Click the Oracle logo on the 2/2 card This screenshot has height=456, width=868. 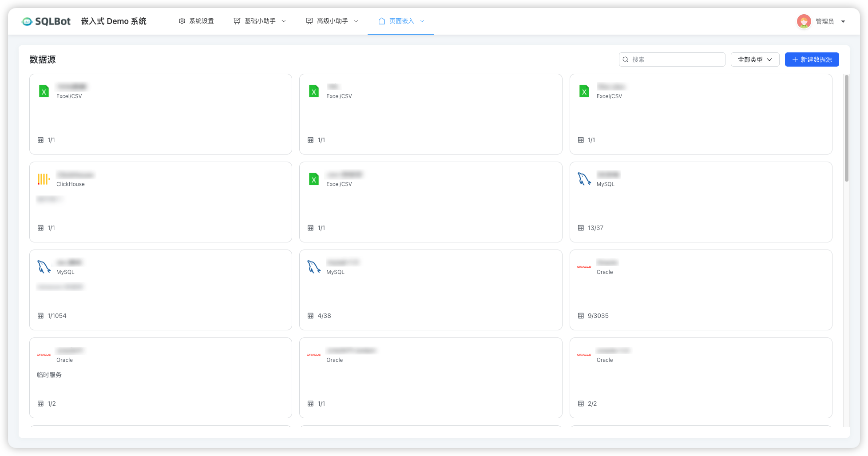pyautogui.click(x=584, y=354)
